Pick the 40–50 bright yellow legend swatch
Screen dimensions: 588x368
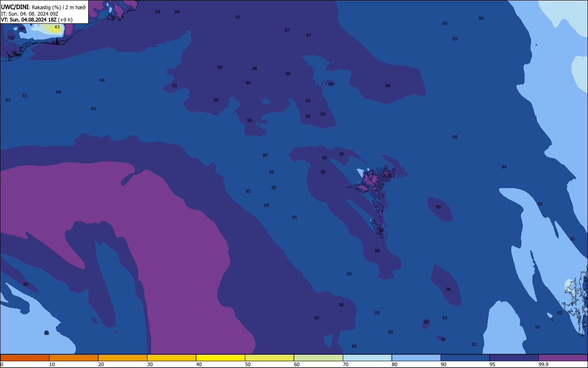point(220,357)
